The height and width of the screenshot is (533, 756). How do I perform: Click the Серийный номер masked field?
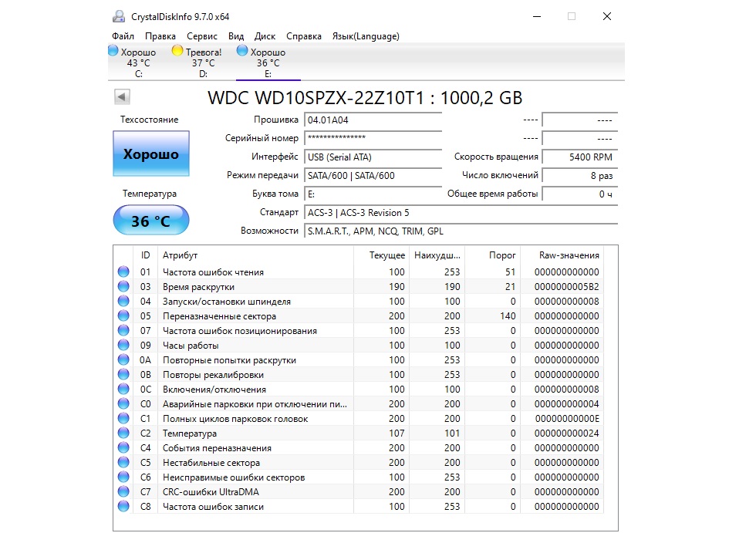(373, 138)
